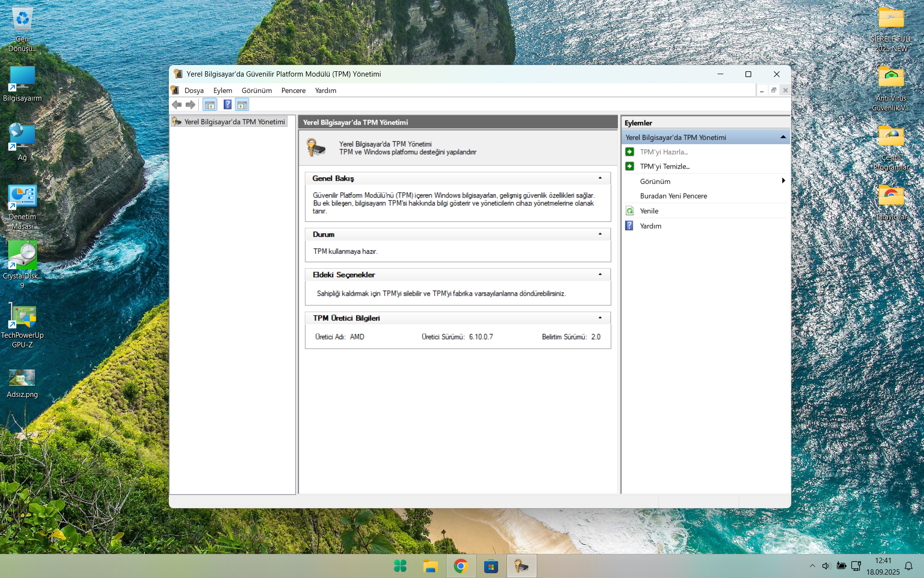The image size is (924, 578).
Task: Select the Tarayıcılar folder icon
Action: [891, 202]
